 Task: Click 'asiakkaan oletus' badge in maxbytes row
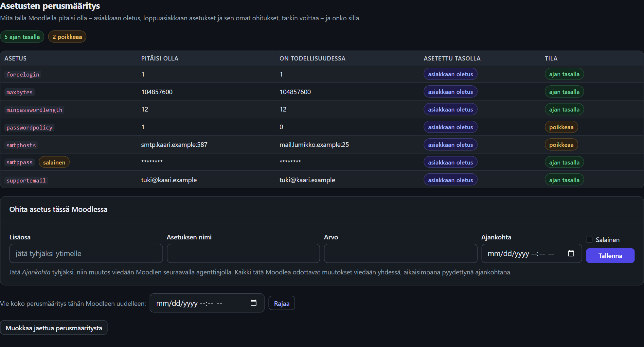tap(450, 92)
